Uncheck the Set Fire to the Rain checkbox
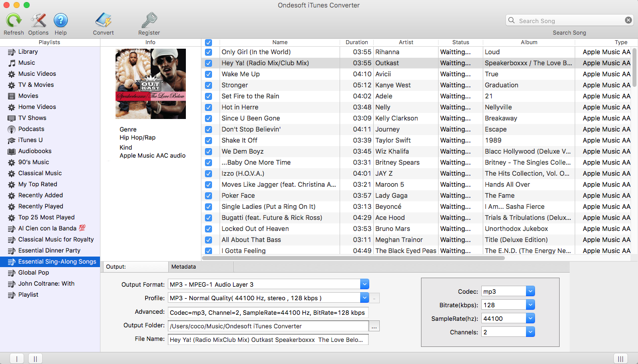 [x=208, y=96]
